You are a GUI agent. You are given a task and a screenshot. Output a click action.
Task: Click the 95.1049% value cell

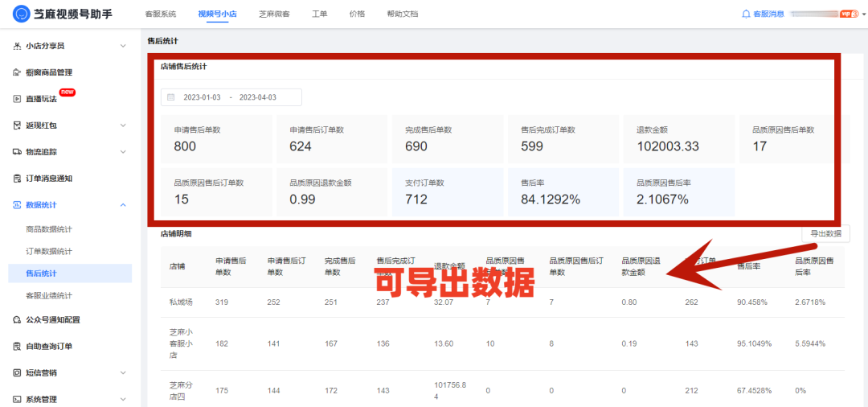754,344
